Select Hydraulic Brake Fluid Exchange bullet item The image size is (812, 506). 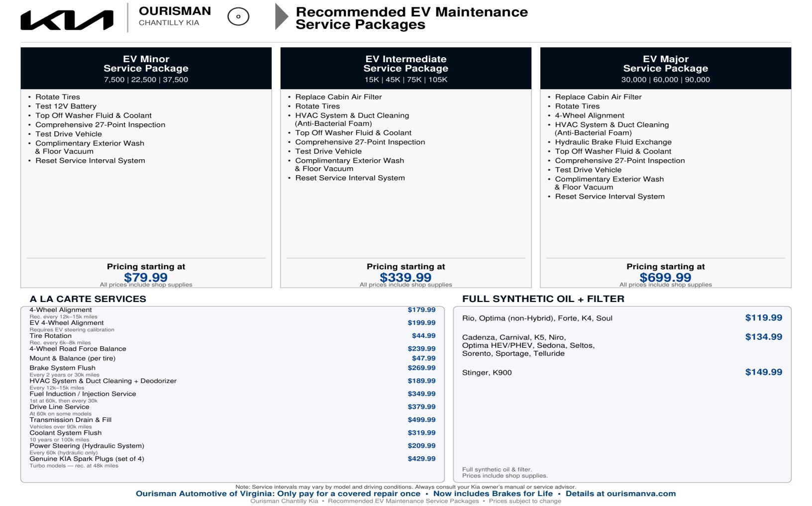(x=613, y=142)
